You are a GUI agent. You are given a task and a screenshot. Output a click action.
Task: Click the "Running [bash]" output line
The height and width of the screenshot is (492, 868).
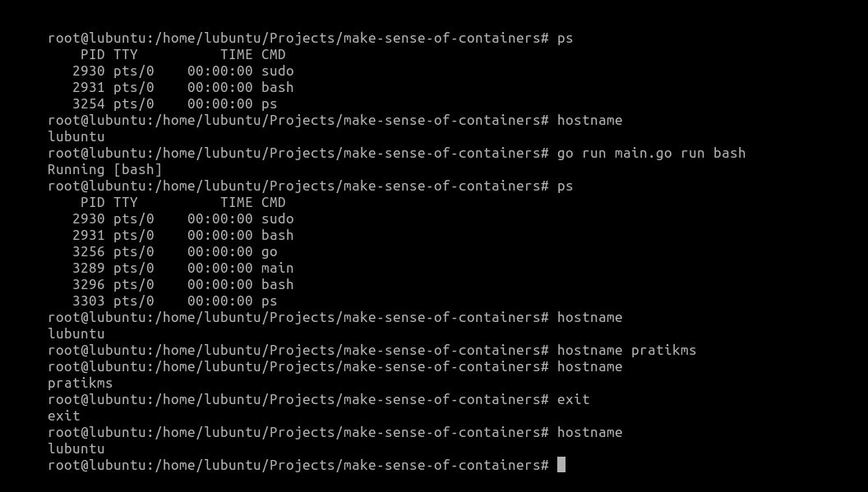click(105, 169)
